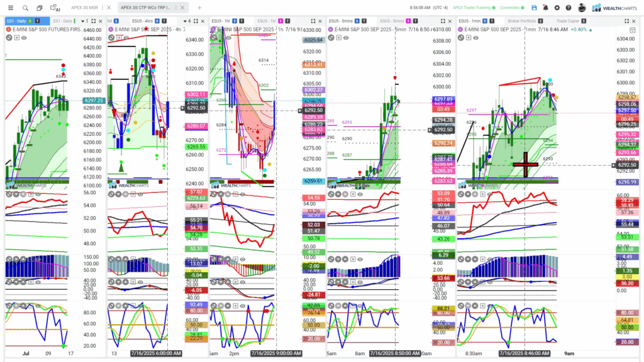Click the S badge on ESU5 4hrs tab
This screenshot has width=644, height=362.
pyautogui.click(x=157, y=21)
